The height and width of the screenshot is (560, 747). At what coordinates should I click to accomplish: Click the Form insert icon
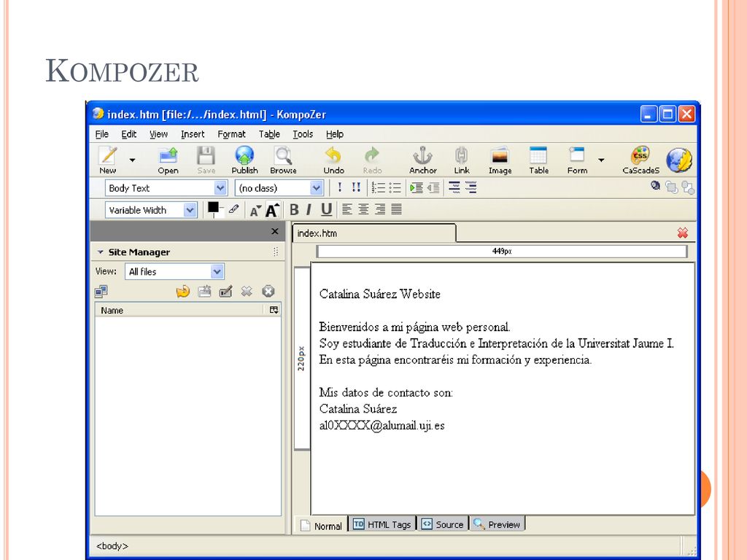point(577,155)
